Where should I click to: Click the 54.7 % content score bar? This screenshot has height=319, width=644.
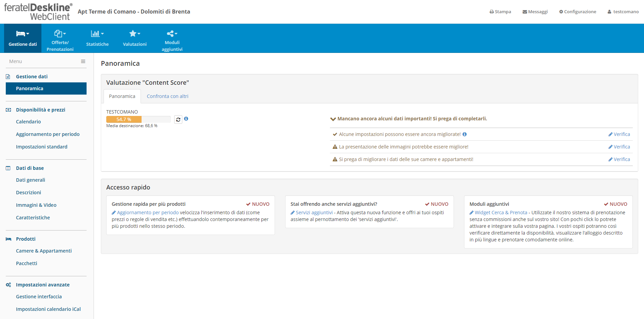[138, 119]
